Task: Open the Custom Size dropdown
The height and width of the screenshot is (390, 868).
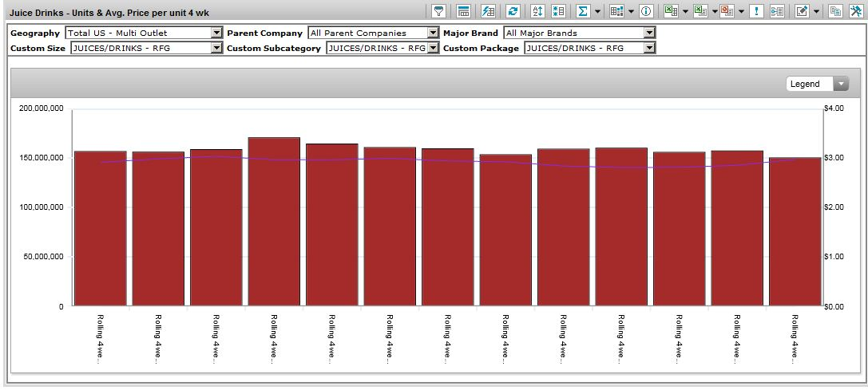Action: pyautogui.click(x=216, y=48)
